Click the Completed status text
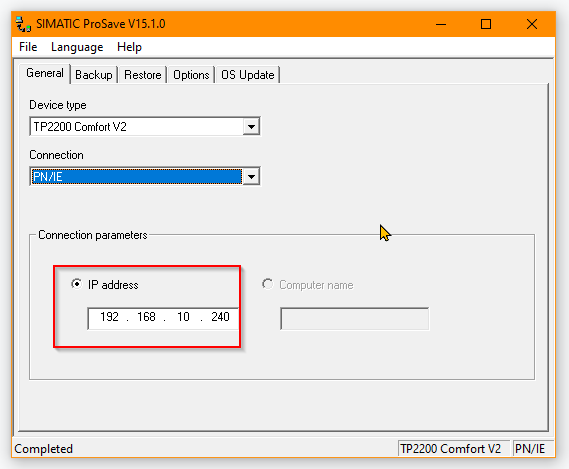Viewport: 569px width, 469px height. point(44,449)
